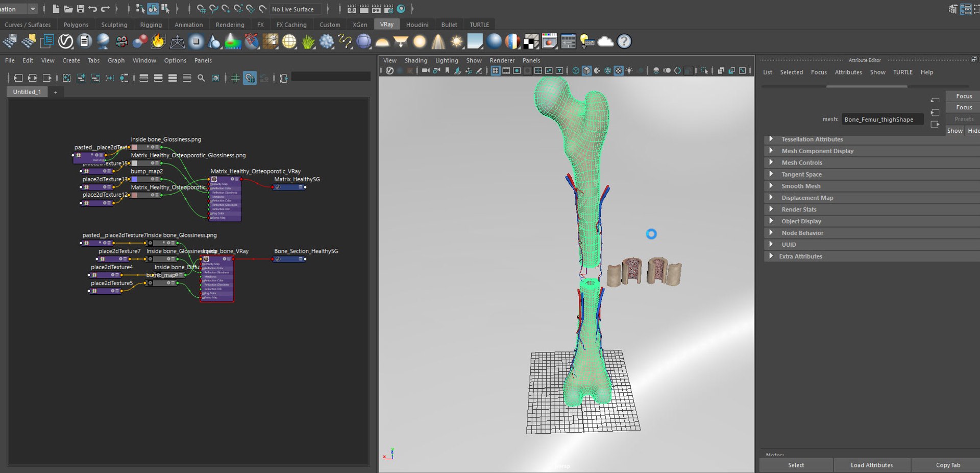The width and height of the screenshot is (980, 473).
Task: Open the workspace menu set dropdown
Action: pos(33,9)
